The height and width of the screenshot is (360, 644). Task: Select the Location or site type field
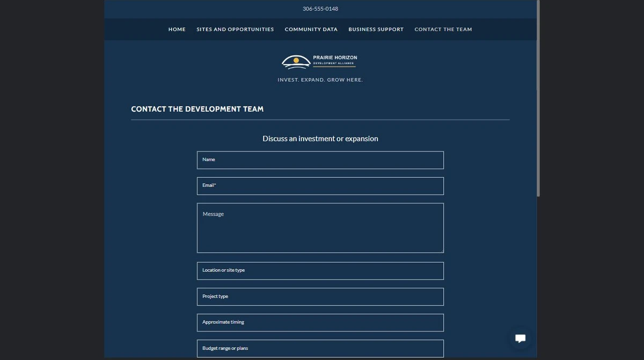pos(320,271)
